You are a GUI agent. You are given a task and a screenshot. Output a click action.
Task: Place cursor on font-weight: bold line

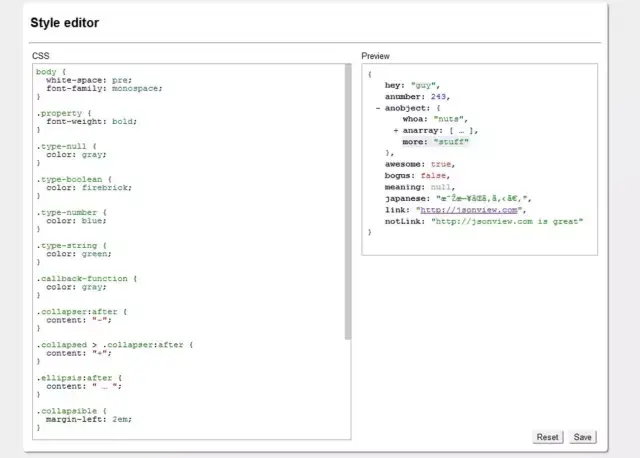[91, 122]
